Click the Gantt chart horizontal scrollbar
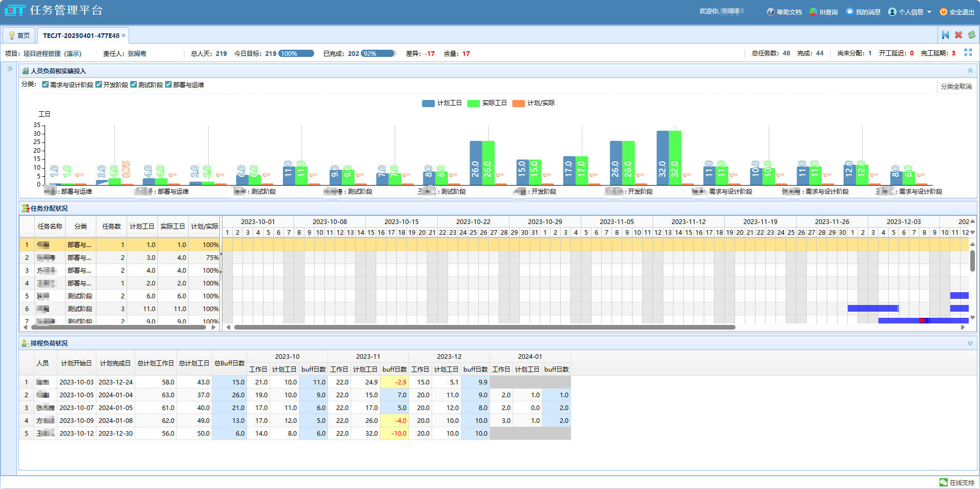This screenshot has height=489, width=980. (x=484, y=327)
